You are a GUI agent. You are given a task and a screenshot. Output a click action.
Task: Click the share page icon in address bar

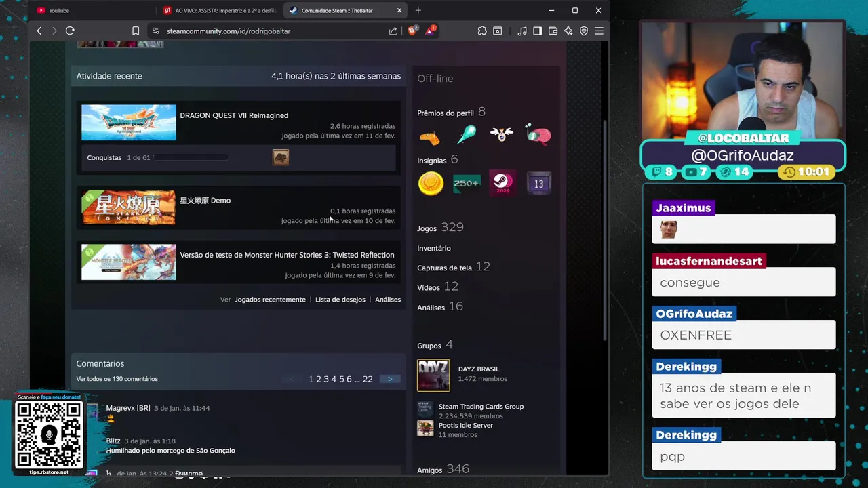pos(393,30)
